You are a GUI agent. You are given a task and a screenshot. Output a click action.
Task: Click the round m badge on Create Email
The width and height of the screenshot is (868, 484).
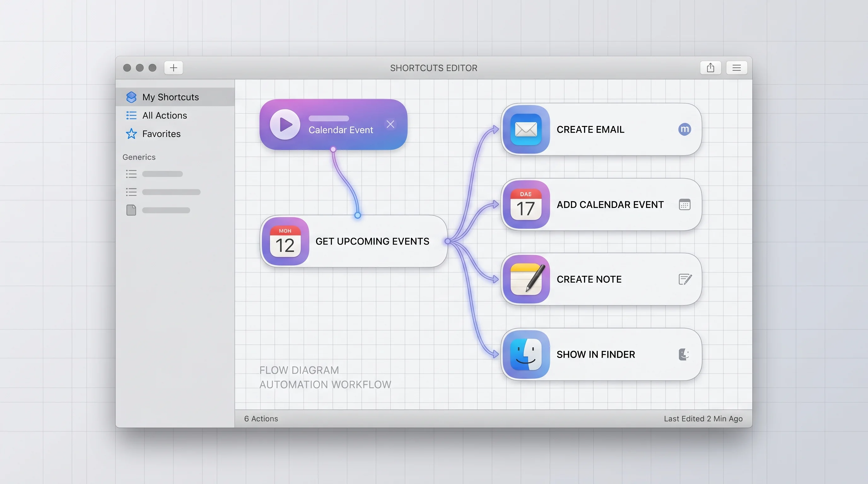pos(684,129)
